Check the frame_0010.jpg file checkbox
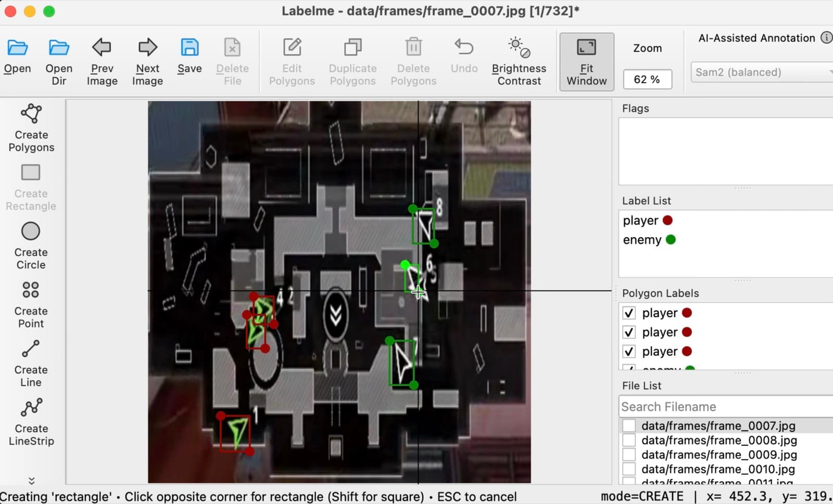This screenshot has height=504, width=833. (x=629, y=469)
